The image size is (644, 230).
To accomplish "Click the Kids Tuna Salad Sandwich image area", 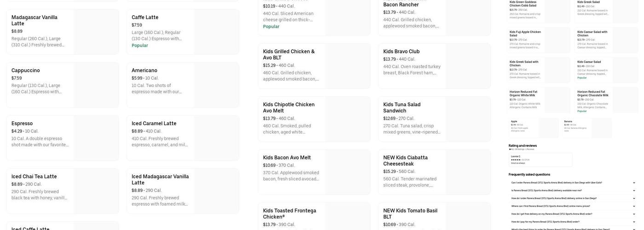I will (467, 119).
